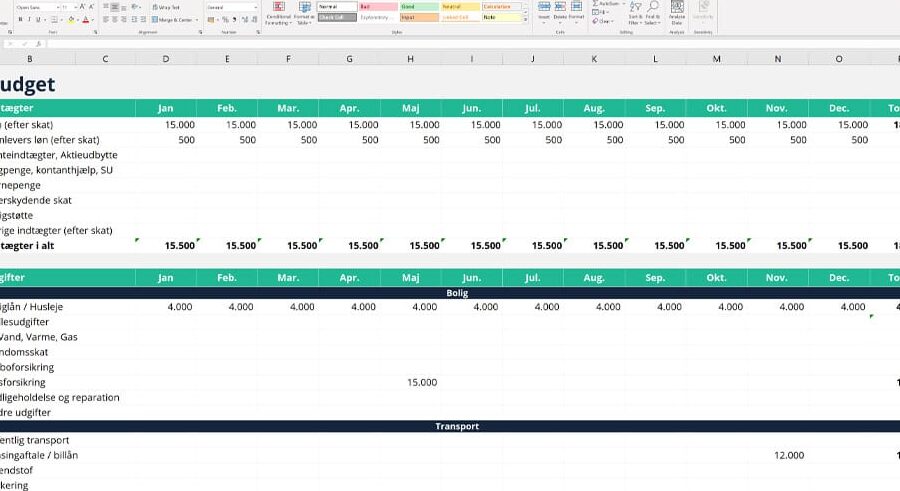
Task: Click the Insert cells icon
Action: click(544, 11)
